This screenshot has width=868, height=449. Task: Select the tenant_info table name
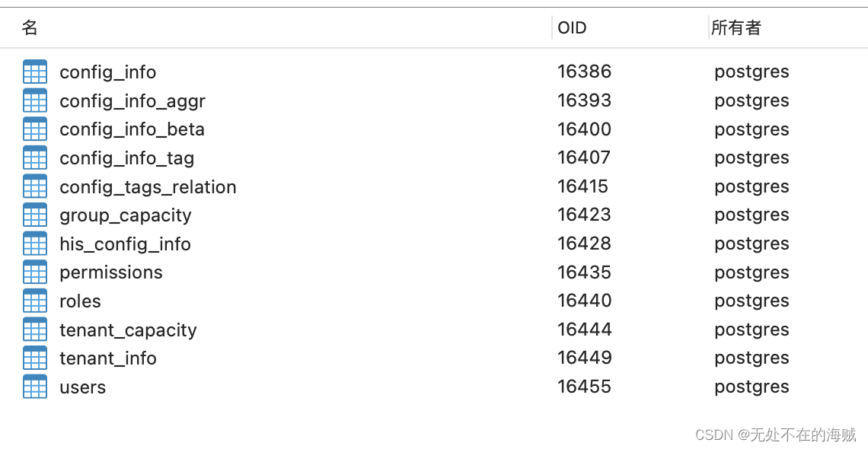click(108, 358)
